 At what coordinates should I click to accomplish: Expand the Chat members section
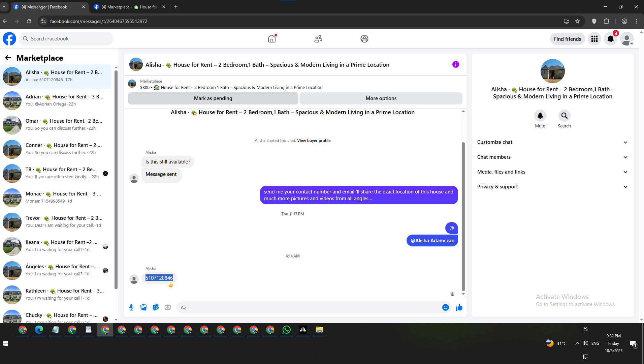[553, 157]
